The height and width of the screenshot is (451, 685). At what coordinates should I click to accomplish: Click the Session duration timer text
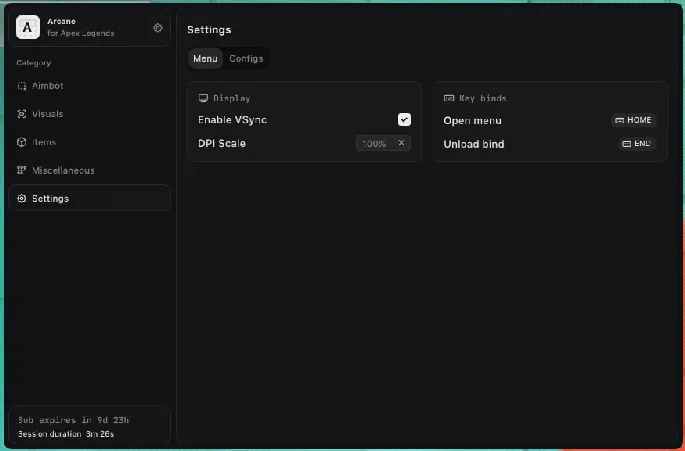[x=65, y=433]
